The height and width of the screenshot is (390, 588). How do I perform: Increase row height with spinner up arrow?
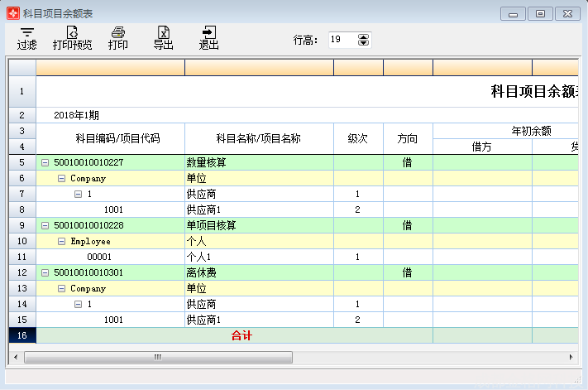click(x=364, y=36)
